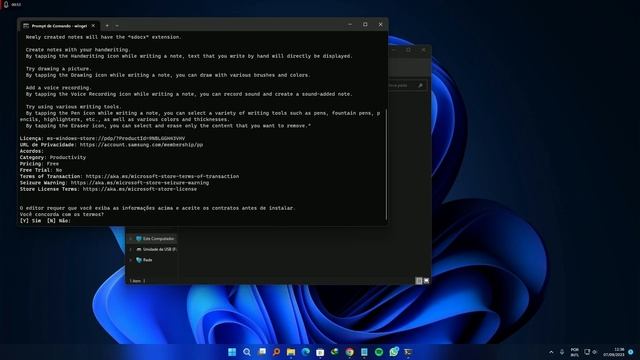Screen dimensions: 640x360
Task: Open Task View from taskbar
Action: click(x=262, y=352)
